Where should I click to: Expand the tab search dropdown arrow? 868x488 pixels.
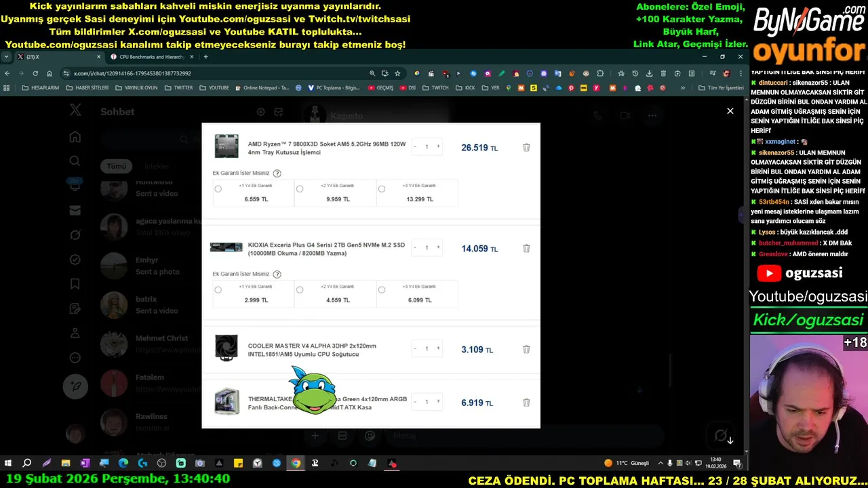(x=6, y=57)
